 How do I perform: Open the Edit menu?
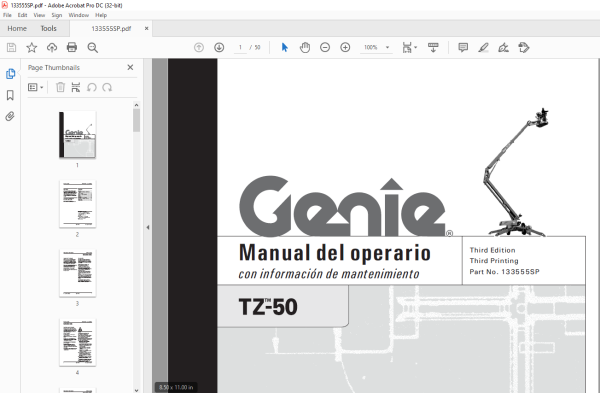(22, 15)
